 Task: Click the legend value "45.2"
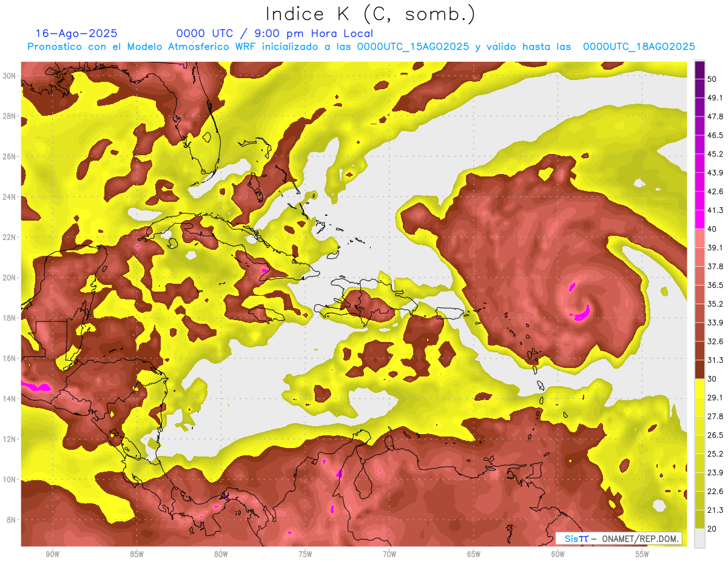coord(715,154)
